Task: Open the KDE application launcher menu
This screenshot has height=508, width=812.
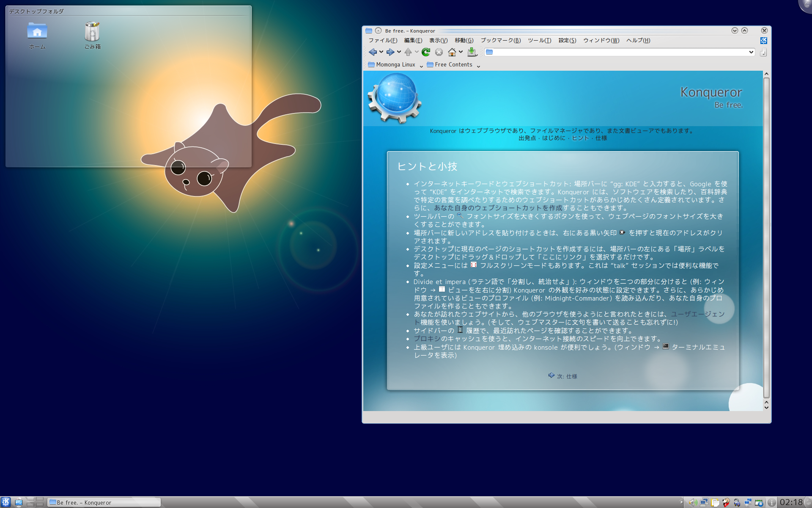Action: [x=5, y=502]
